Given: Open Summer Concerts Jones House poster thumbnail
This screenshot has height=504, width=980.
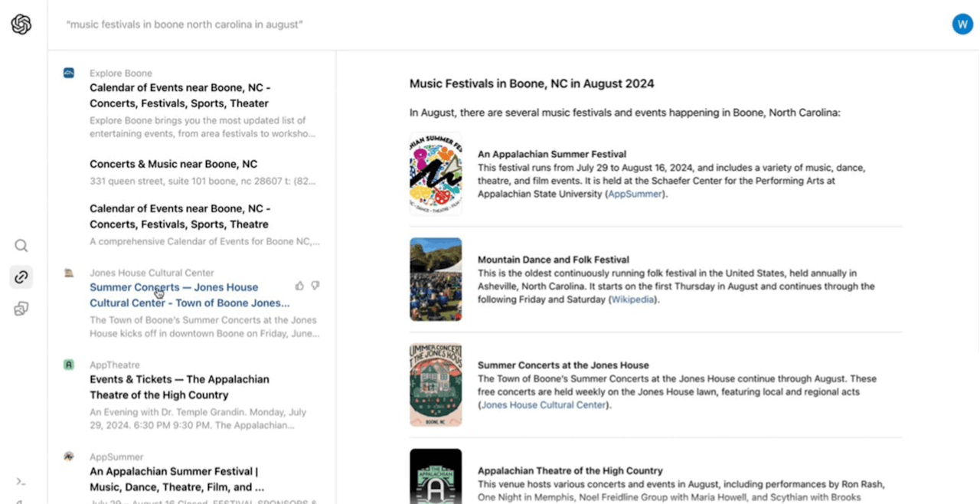Looking at the screenshot, I should (x=436, y=385).
